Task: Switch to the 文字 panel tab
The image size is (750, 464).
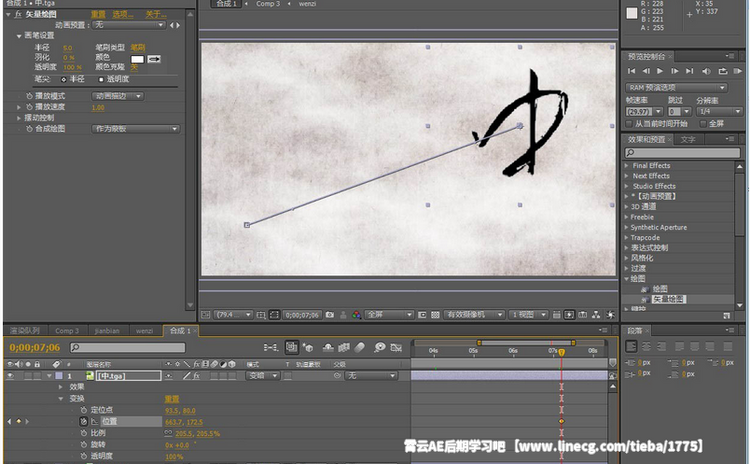Action: pyautogui.click(x=688, y=140)
